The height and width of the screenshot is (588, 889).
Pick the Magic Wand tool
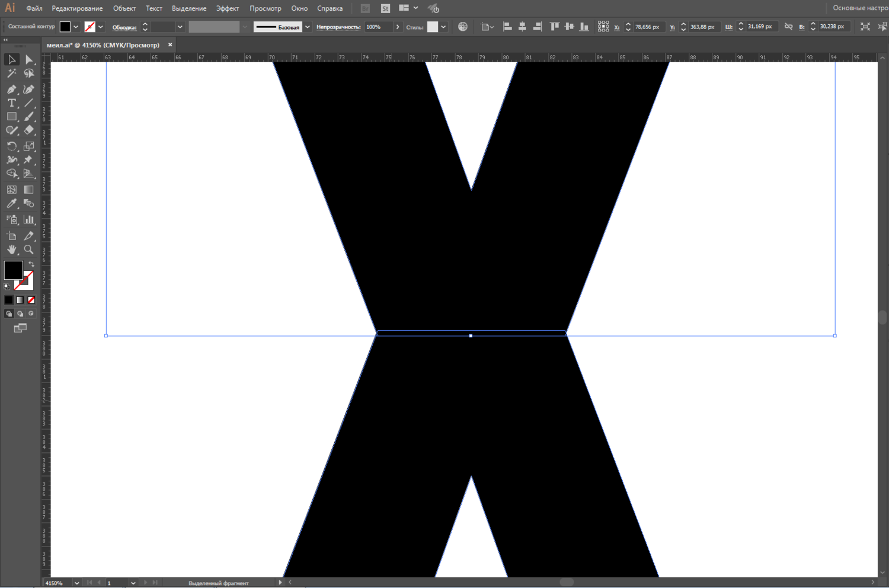11,73
